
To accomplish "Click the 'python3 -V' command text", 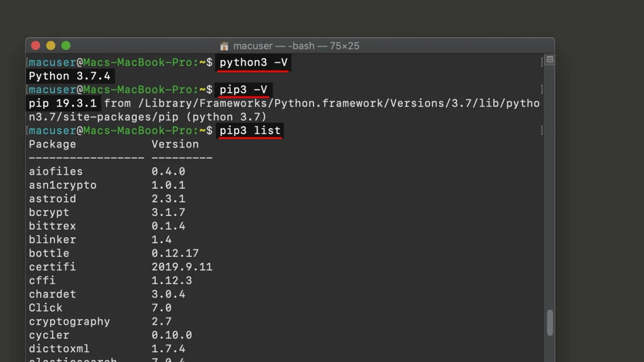I will 254,62.
